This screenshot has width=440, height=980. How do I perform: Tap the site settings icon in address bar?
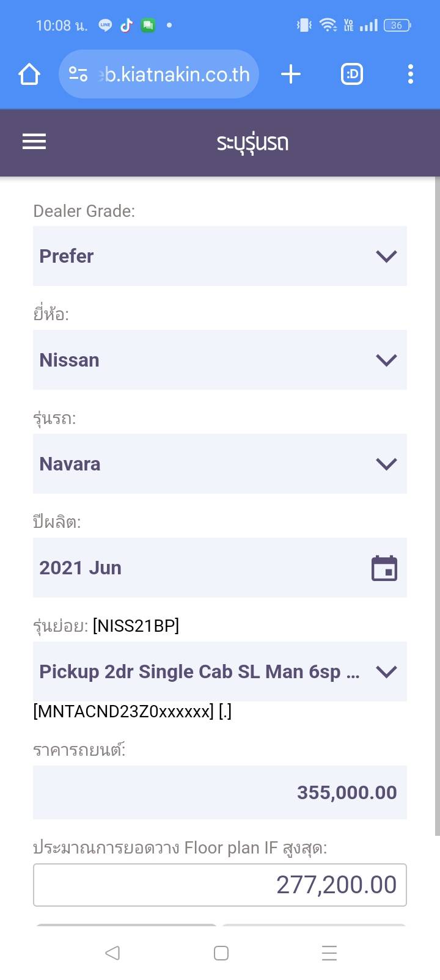78,75
